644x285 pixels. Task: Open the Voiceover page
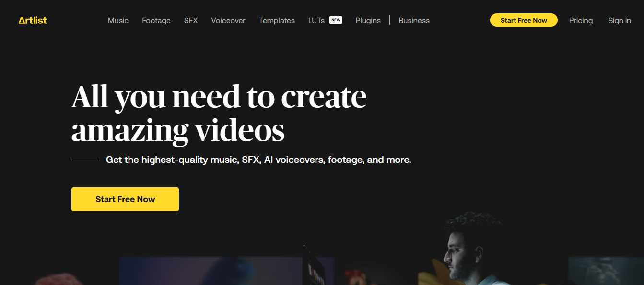228,21
